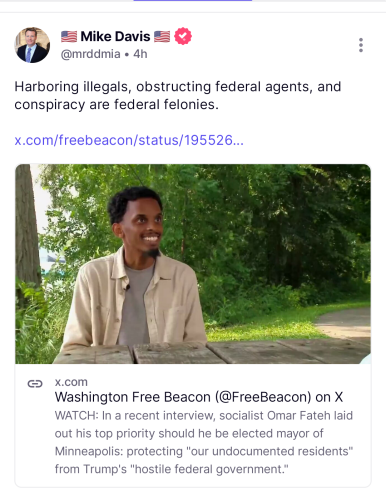Click the Harboring illegals post text
Image resolution: width=386 pixels, height=500 pixels.
(x=178, y=95)
